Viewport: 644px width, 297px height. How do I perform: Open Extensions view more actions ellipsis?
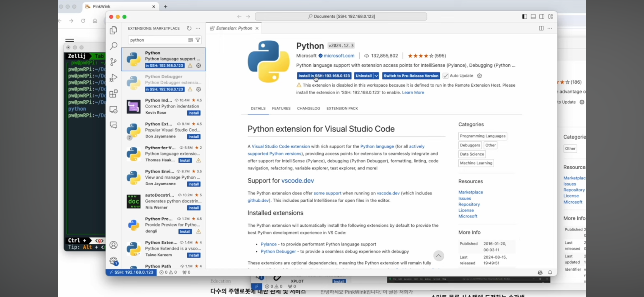coord(198,28)
